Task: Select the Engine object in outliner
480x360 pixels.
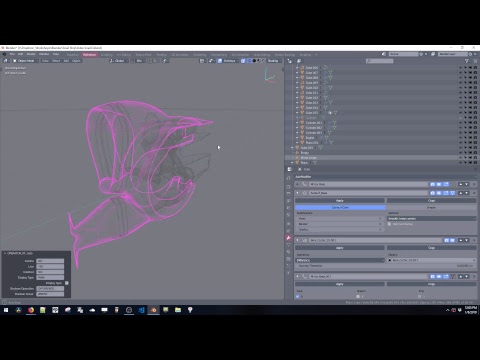Action: tap(310, 138)
